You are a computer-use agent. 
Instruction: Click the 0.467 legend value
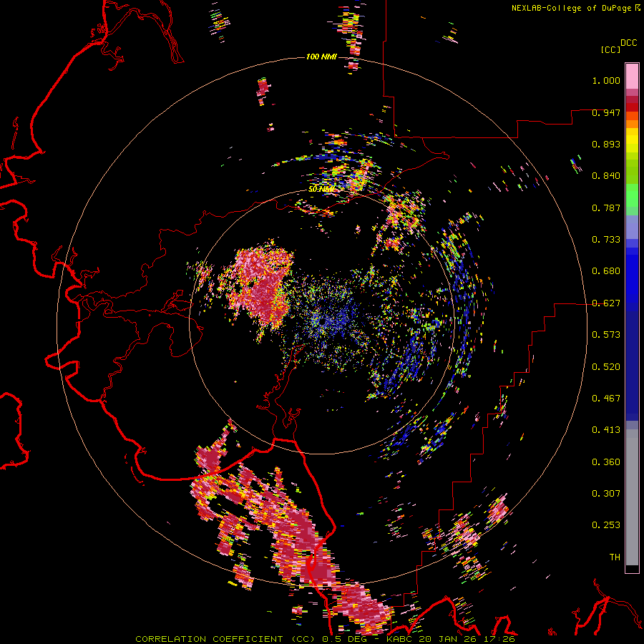606,399
